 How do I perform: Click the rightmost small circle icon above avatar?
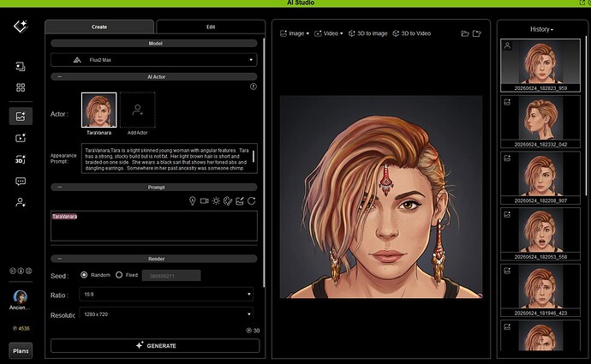click(x=28, y=271)
